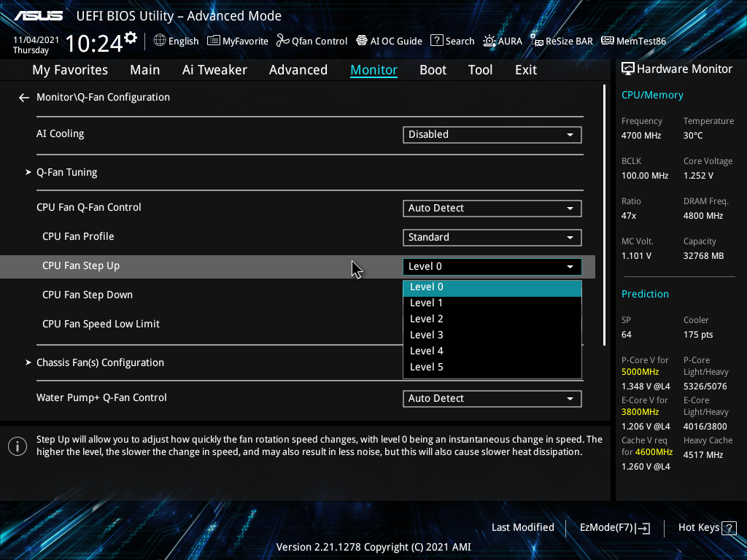Image resolution: width=747 pixels, height=560 pixels.
Task: Toggle ReSize BAR icon
Action: coord(536,41)
